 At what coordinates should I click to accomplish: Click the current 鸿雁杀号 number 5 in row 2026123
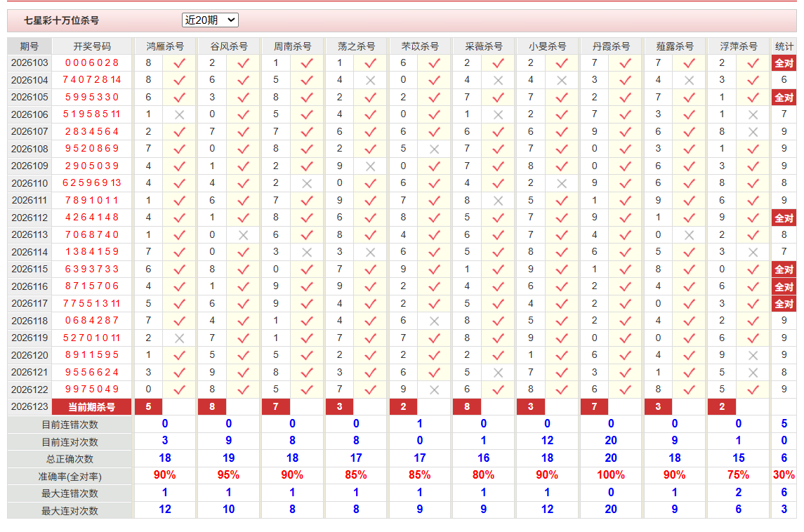149,407
